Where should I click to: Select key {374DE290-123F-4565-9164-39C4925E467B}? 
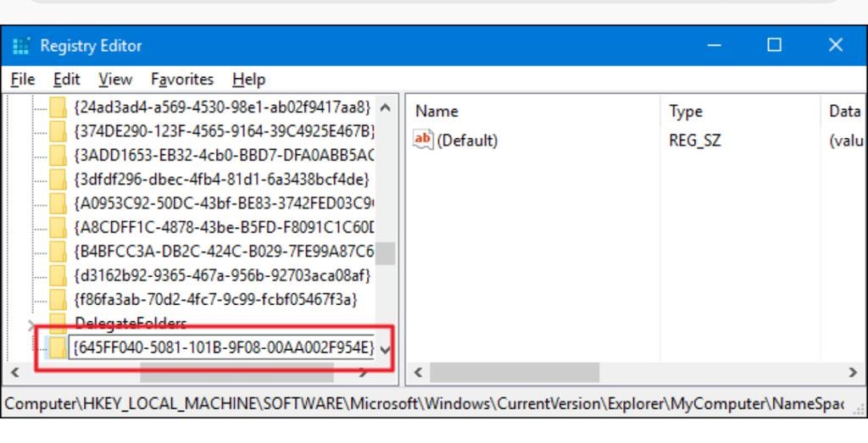(224, 131)
